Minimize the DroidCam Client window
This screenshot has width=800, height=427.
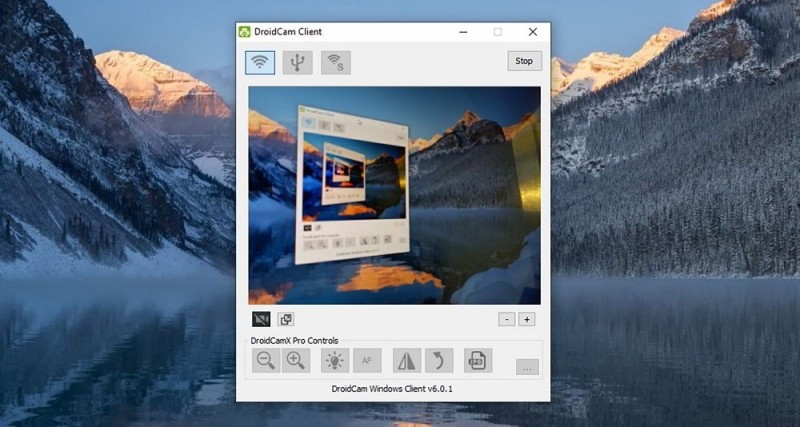(463, 32)
